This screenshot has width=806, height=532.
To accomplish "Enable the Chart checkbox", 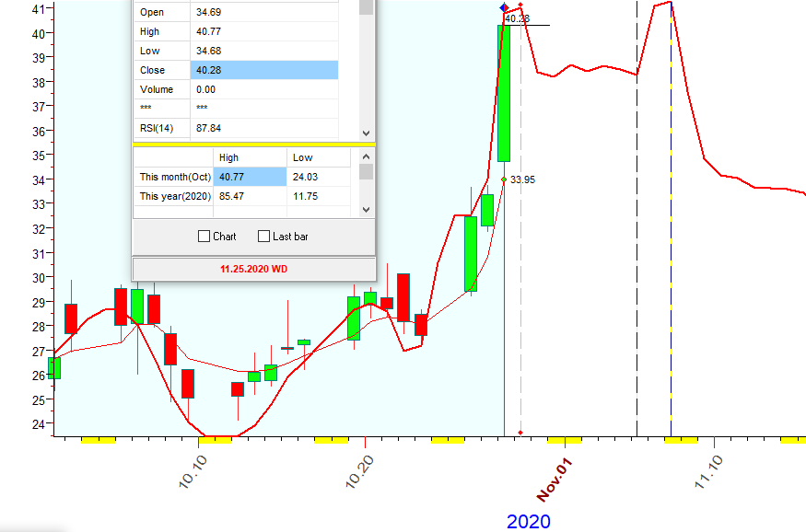I will pos(204,237).
